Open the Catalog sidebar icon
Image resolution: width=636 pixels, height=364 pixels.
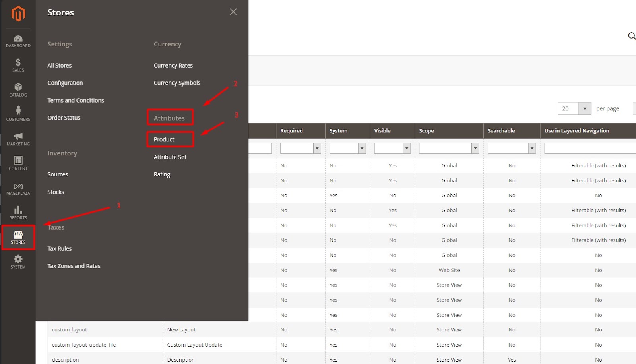pyautogui.click(x=18, y=90)
